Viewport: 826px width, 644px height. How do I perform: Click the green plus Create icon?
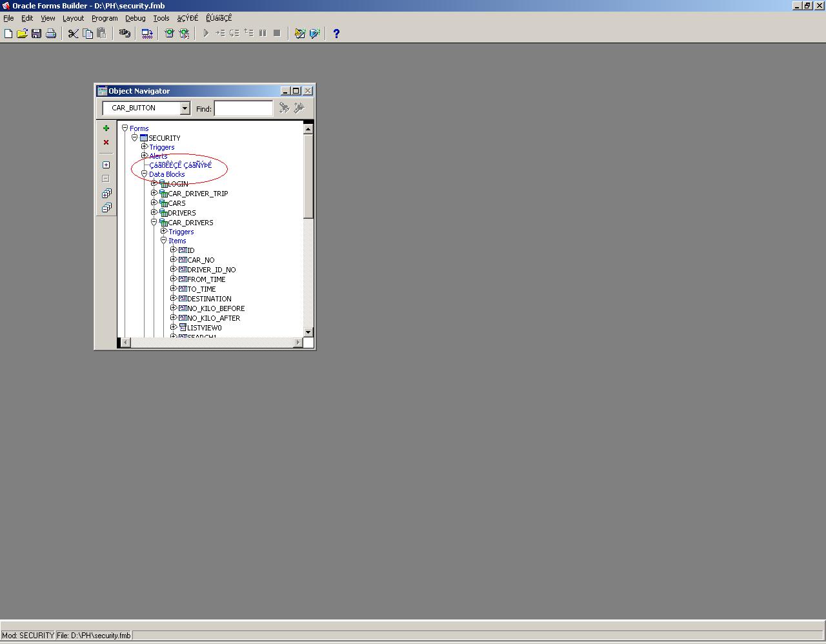(106, 128)
